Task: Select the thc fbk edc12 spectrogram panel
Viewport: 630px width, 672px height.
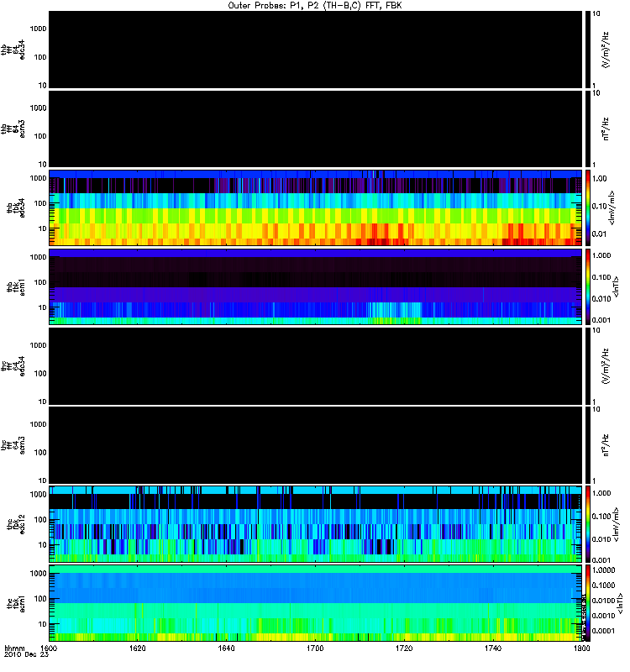Action: [316, 523]
